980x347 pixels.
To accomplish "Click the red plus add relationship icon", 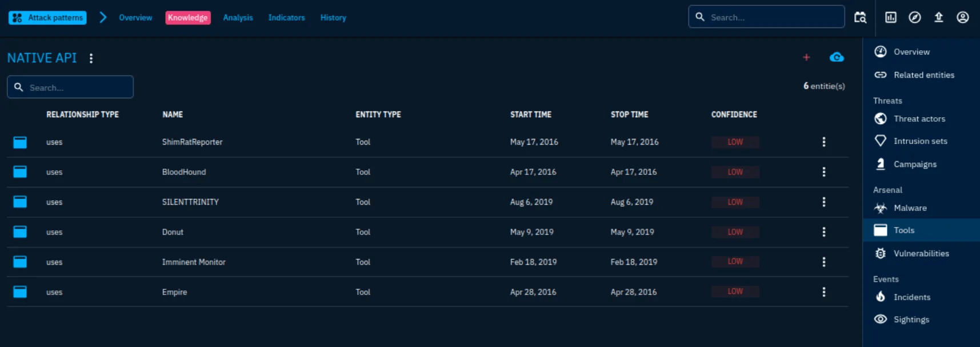I will click(x=806, y=57).
